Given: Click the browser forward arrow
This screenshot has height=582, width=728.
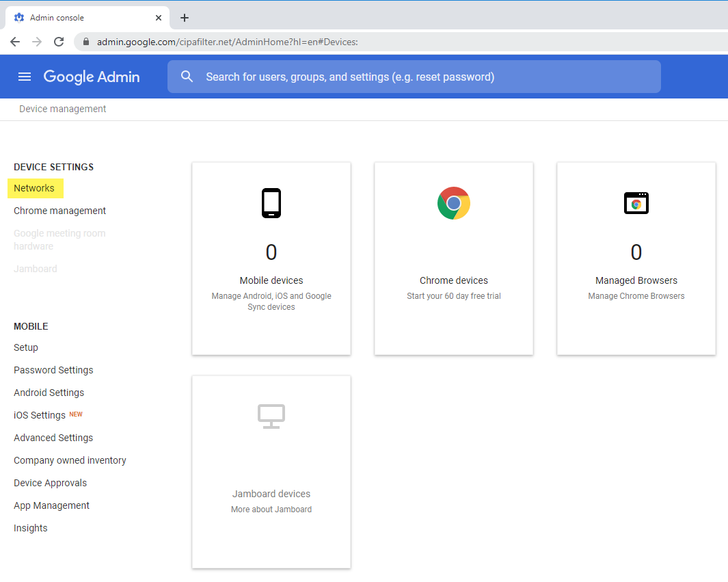Looking at the screenshot, I should click(37, 42).
